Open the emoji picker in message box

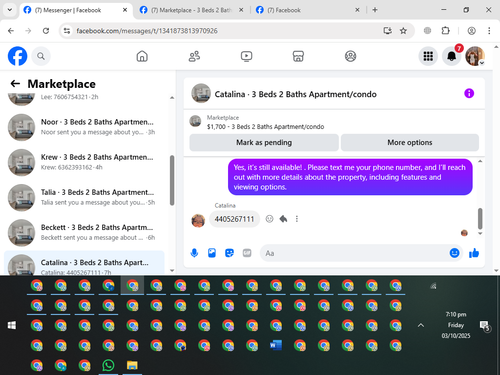[x=454, y=253]
